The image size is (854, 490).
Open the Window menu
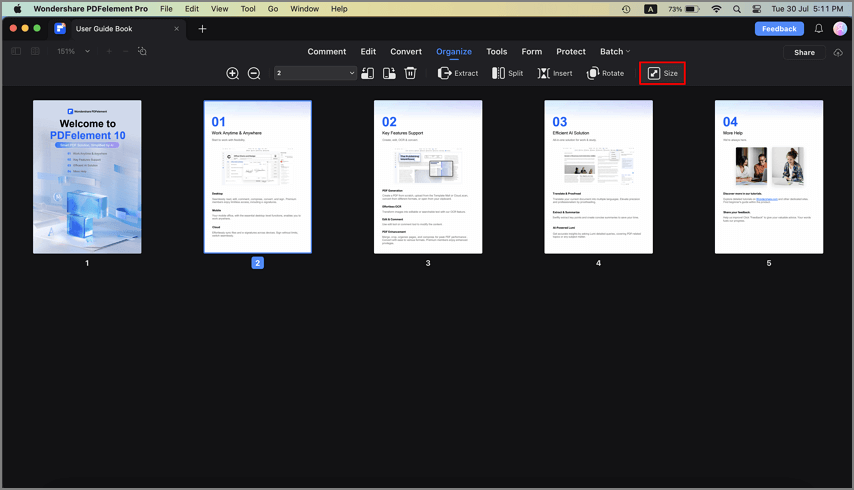click(x=304, y=9)
